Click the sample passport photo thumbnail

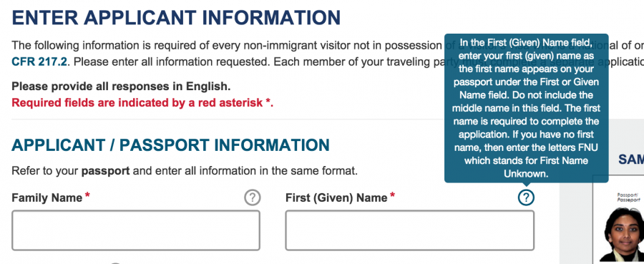coord(623,234)
